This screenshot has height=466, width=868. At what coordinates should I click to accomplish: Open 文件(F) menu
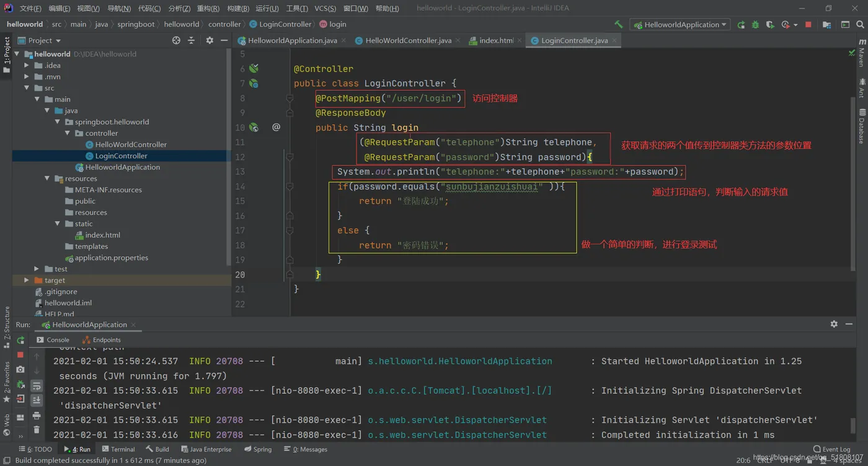click(x=30, y=9)
